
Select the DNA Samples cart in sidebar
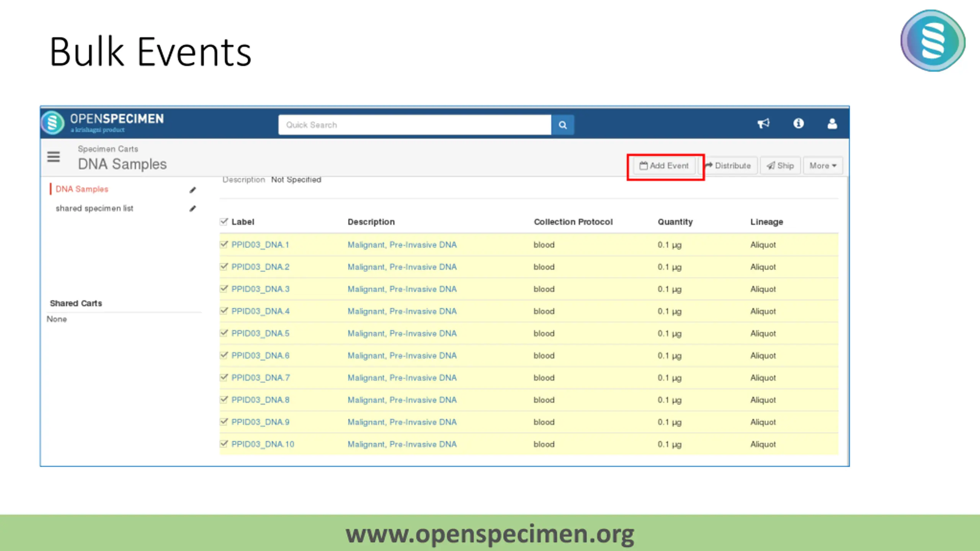click(x=82, y=189)
